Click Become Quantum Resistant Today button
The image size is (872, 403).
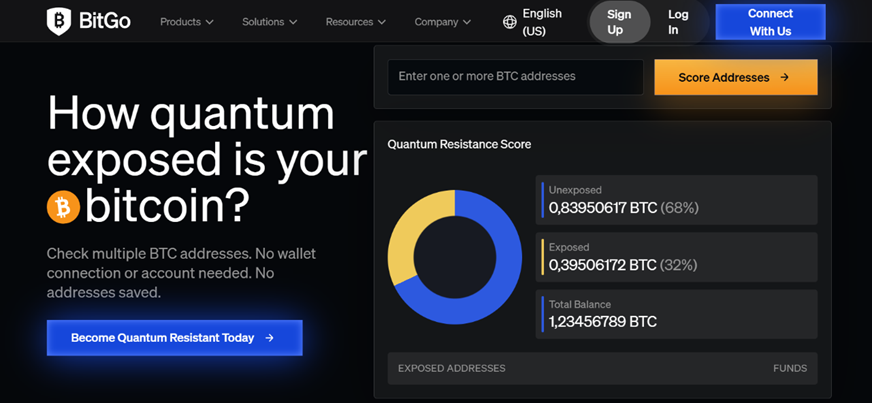tap(175, 337)
